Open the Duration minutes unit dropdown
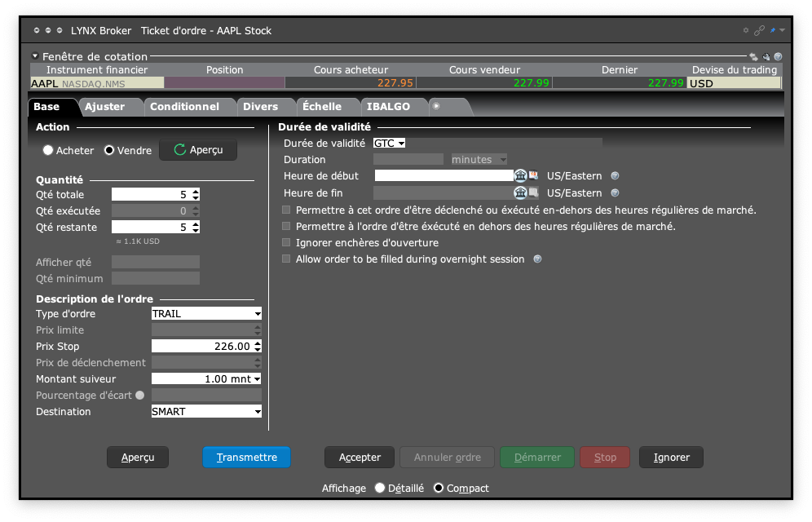 pyautogui.click(x=479, y=160)
